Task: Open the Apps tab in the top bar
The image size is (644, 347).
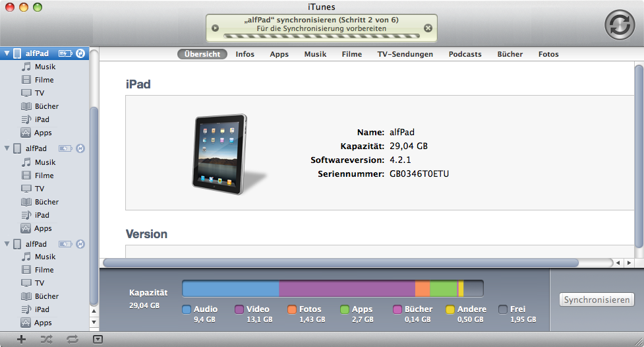Action: tap(279, 54)
